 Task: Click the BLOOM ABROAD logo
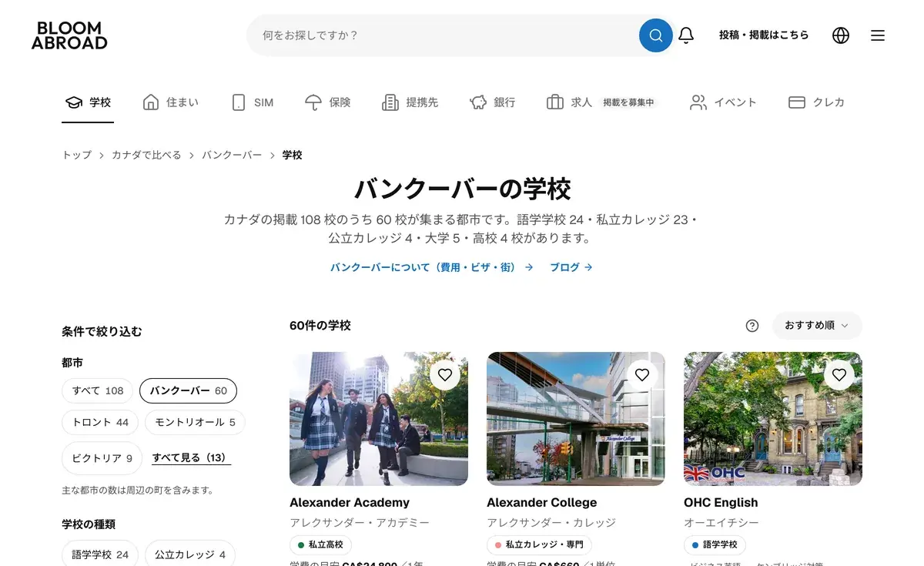coord(69,35)
